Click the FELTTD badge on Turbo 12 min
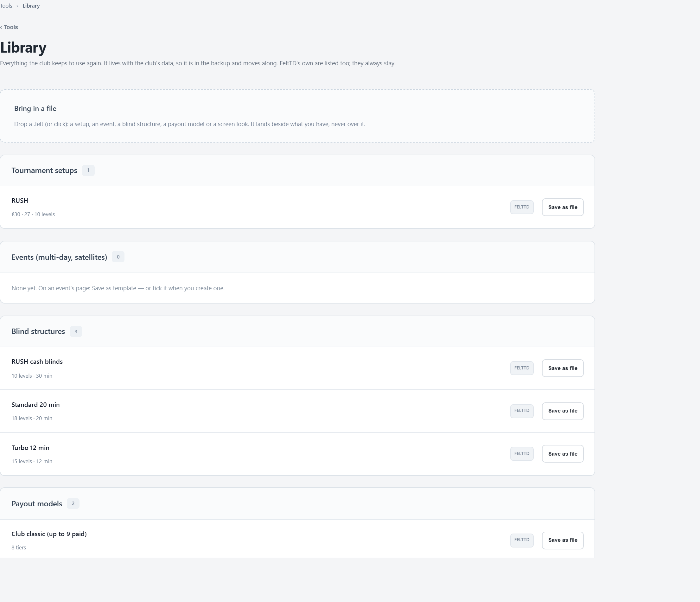 click(x=522, y=454)
